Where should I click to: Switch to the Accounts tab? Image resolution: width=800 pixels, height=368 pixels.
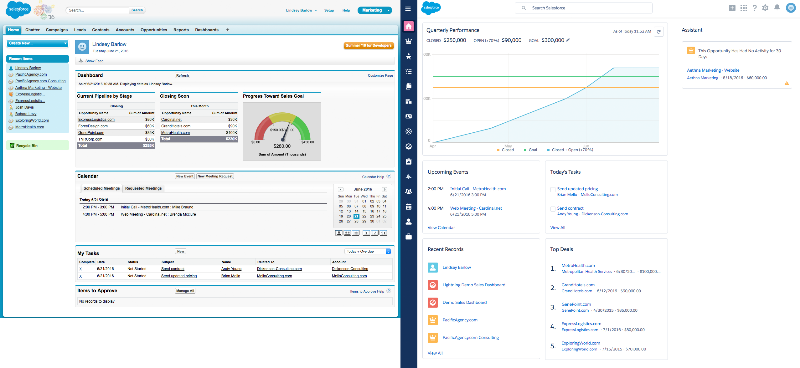tap(125, 30)
